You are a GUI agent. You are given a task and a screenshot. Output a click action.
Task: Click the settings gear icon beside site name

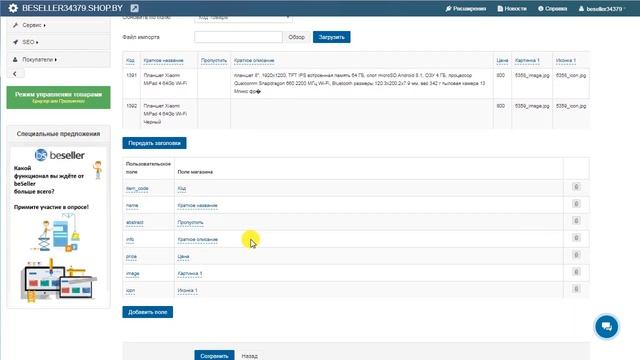click(13, 8)
